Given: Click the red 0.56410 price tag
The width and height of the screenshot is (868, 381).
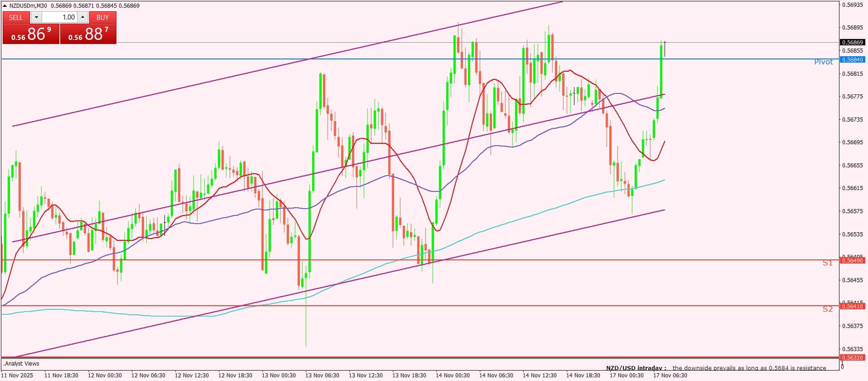Looking at the screenshot, I should coord(853,307).
